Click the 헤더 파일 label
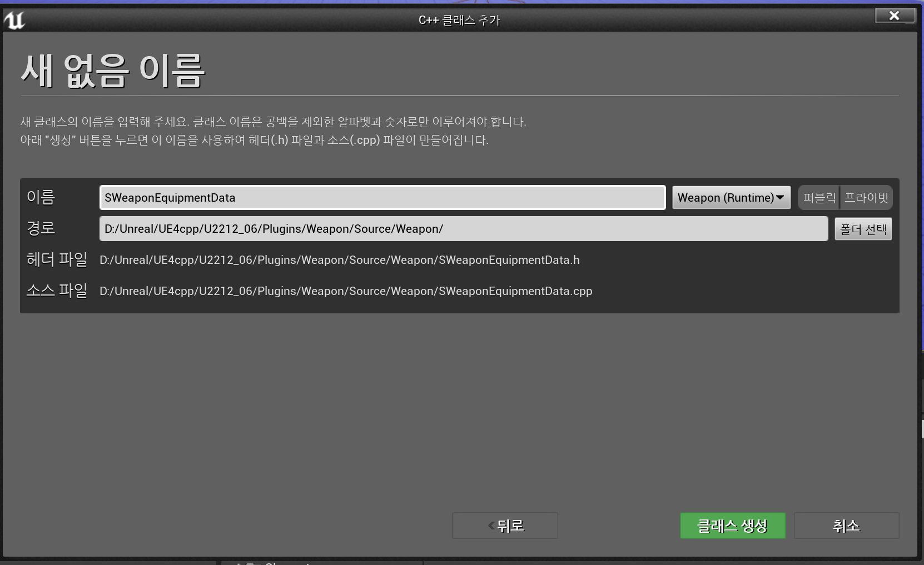 [57, 259]
